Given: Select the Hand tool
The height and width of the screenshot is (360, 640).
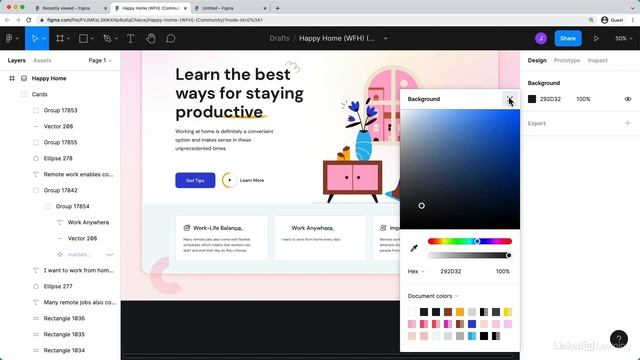Looking at the screenshot, I should click(x=151, y=38).
